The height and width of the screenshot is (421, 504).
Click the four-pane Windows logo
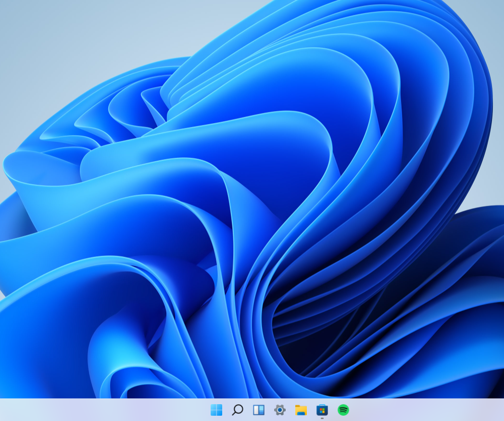[216, 410]
